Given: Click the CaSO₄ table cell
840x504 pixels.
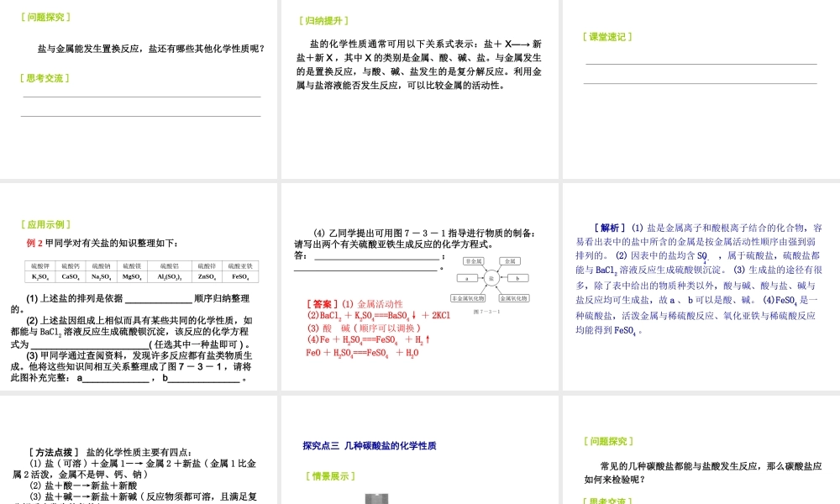Looking at the screenshot, I should (71, 277).
